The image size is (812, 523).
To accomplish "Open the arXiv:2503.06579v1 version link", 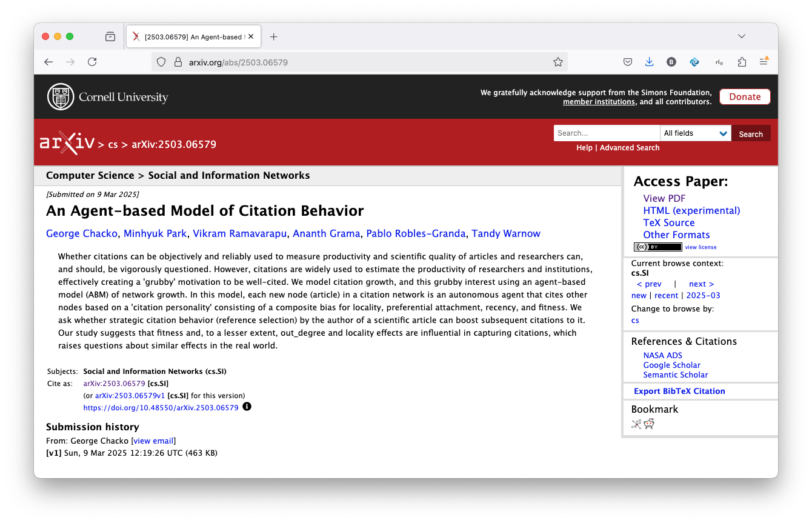I will [x=130, y=396].
